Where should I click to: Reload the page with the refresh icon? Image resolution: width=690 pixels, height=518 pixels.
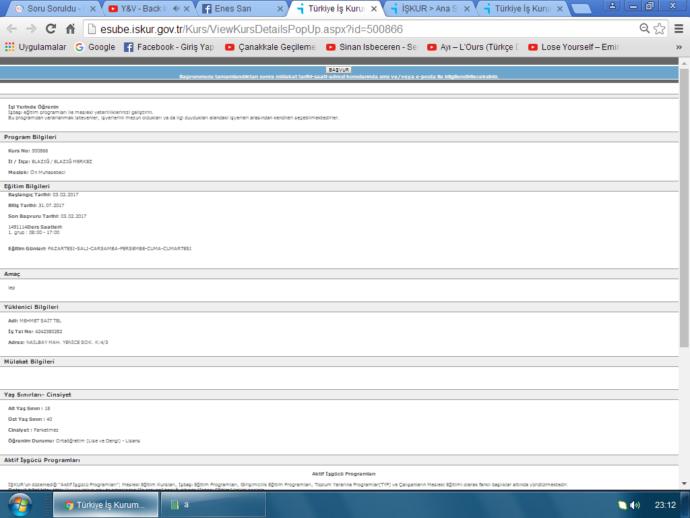click(x=51, y=29)
